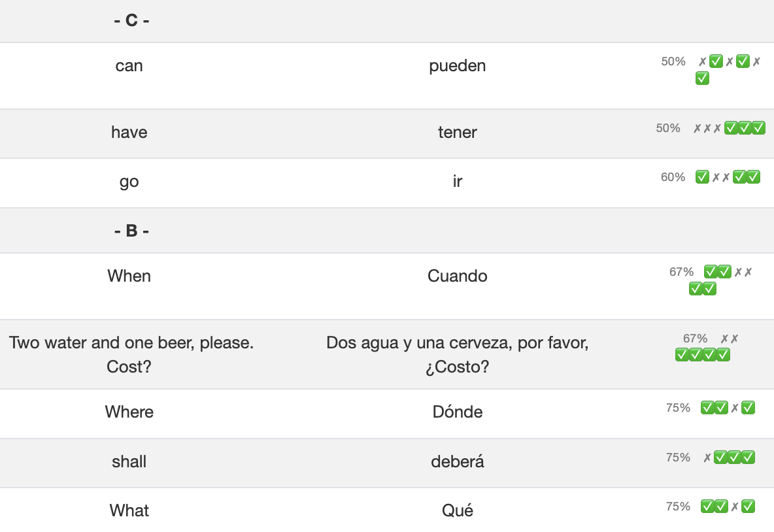
Task: Select the 'Dónde' translation
Action: [457, 412]
